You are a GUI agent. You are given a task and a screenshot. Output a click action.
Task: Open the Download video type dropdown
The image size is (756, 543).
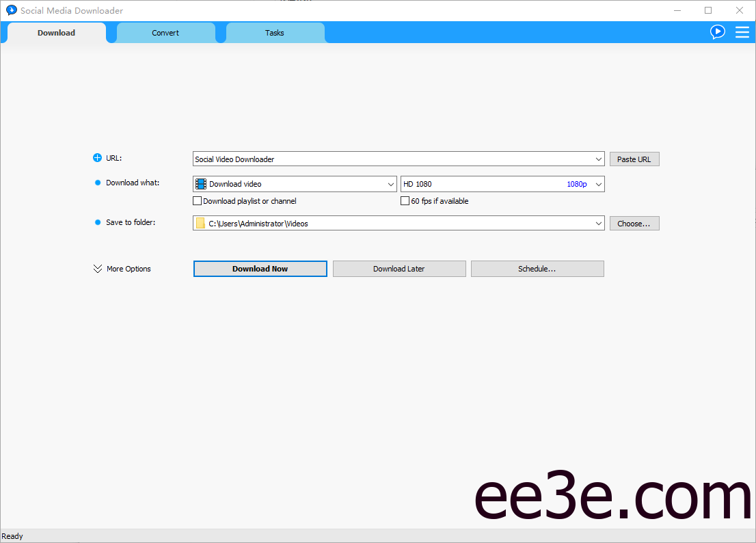pyautogui.click(x=295, y=184)
